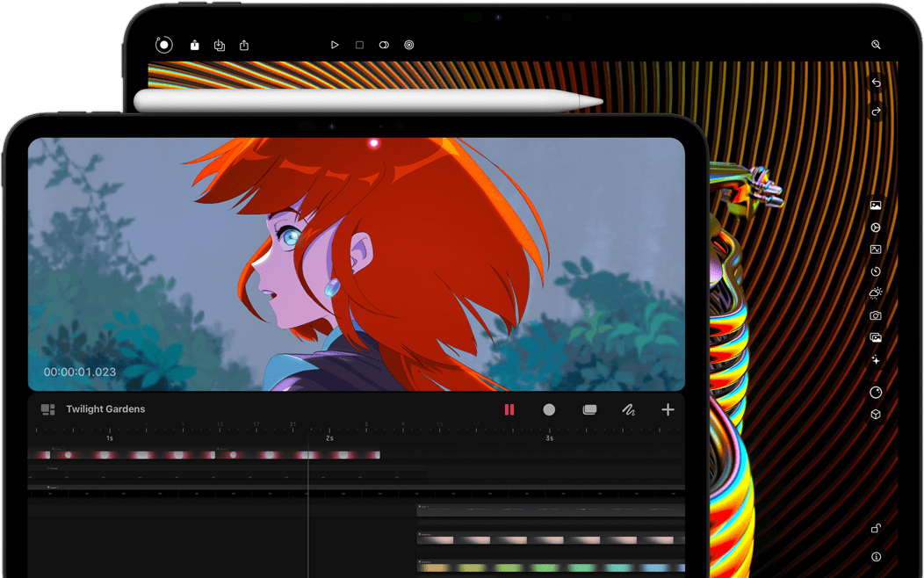Viewport: 924px width, 578px height.
Task: Select the sphere material icon
Action: pos(876,393)
